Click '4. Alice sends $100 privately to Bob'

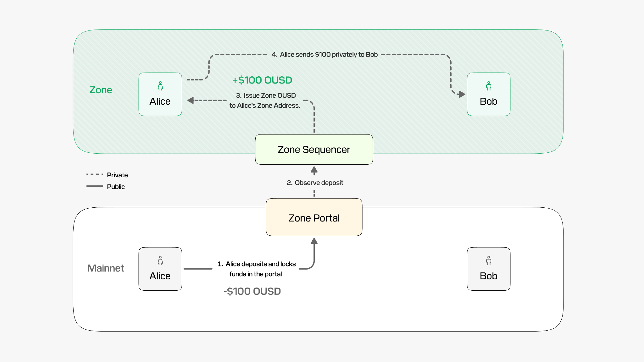pyautogui.click(x=325, y=54)
